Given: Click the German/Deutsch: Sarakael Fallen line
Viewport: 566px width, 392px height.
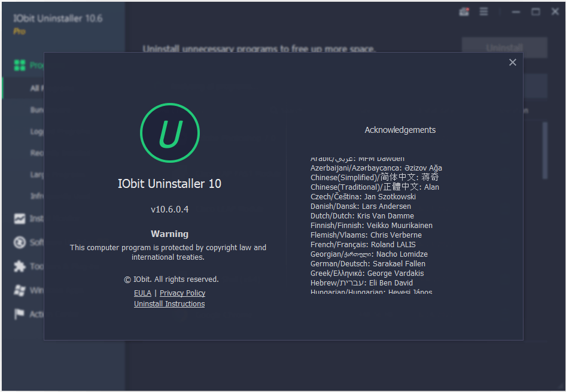Looking at the screenshot, I should click(368, 263).
